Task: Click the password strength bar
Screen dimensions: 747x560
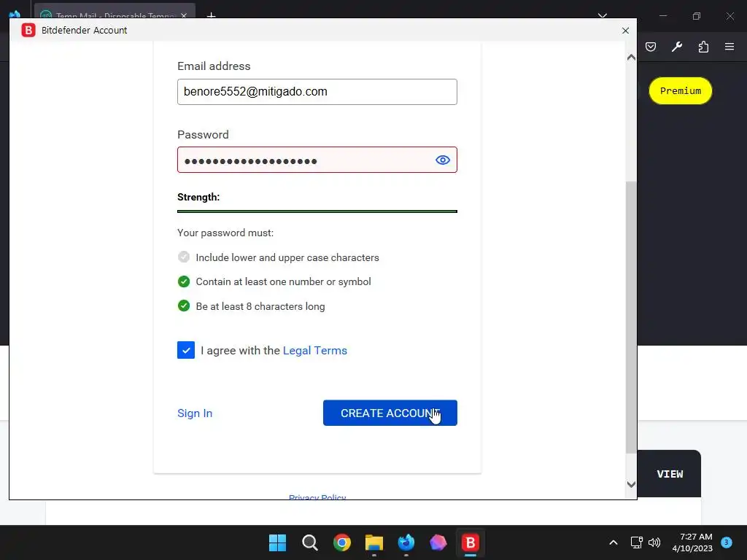Action: pos(317,211)
